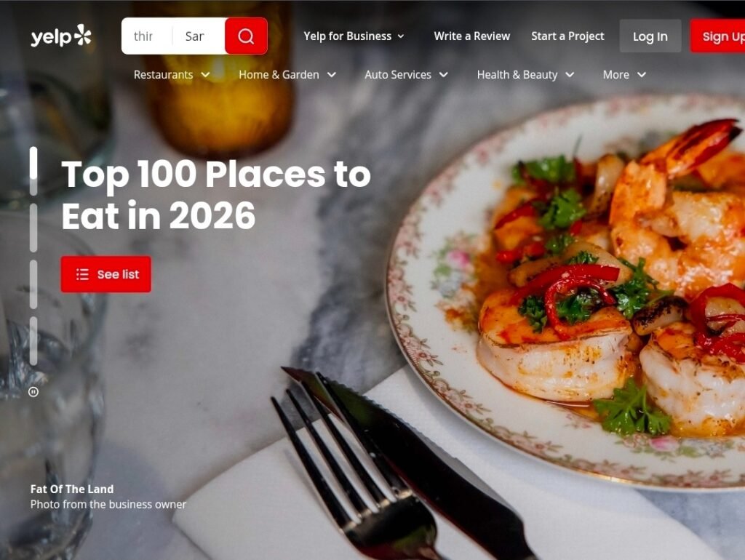This screenshot has height=560, width=745.
Task: Open Yelp for Business menu
Action: (354, 36)
